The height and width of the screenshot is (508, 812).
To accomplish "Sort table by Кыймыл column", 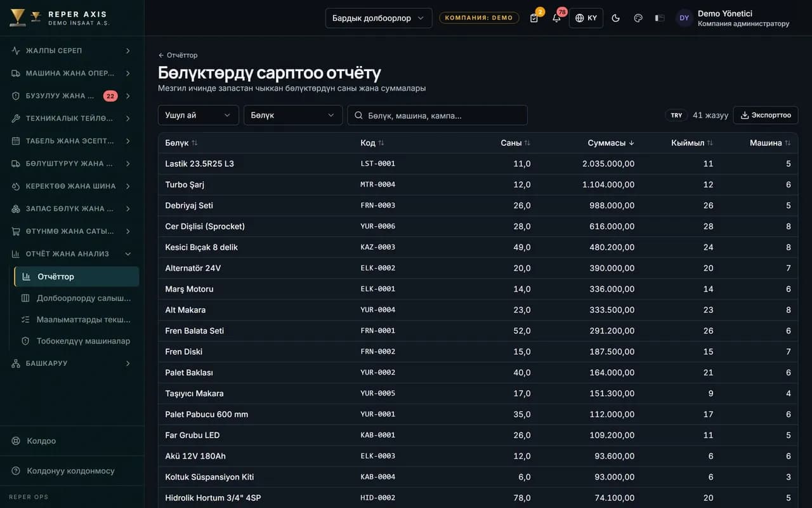I will (692, 143).
